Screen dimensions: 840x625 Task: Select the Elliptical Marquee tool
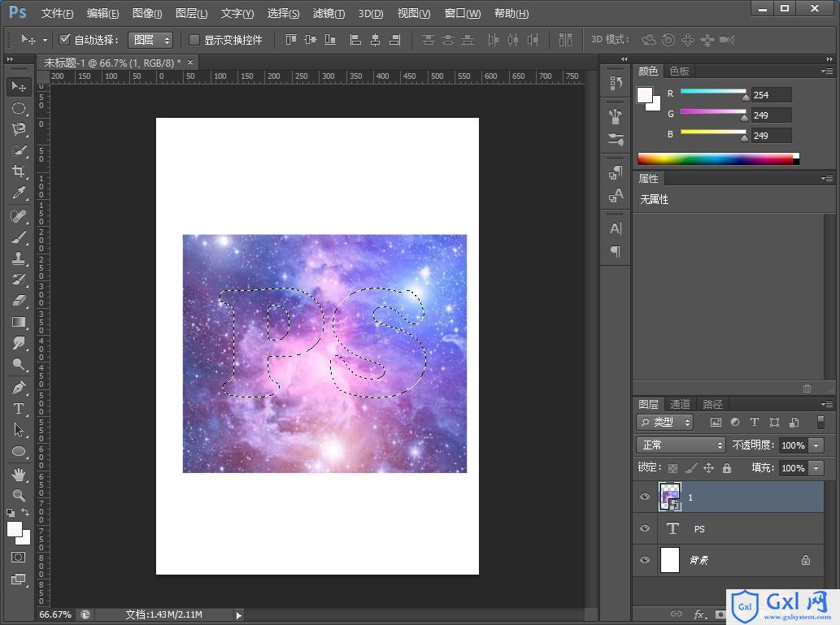pos(18,108)
